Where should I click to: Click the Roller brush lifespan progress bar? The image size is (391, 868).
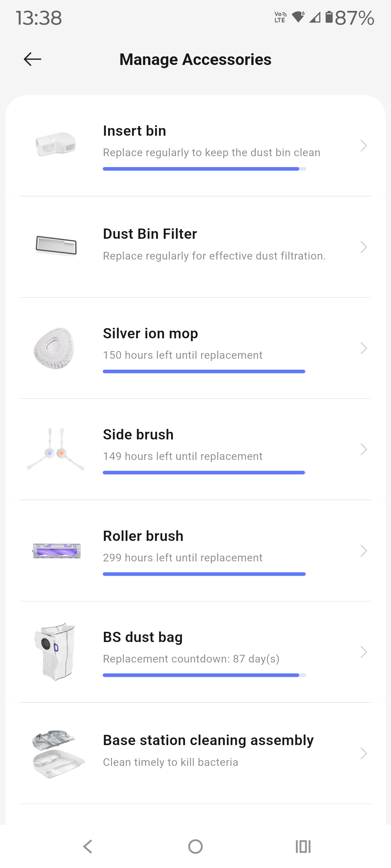(204, 574)
